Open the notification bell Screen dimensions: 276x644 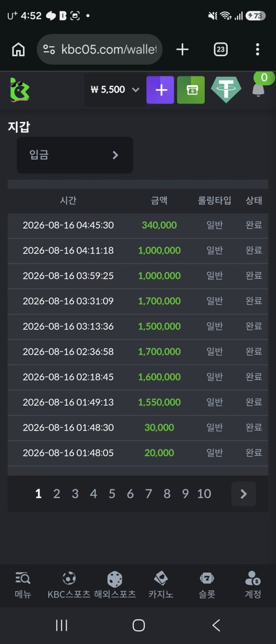tap(259, 89)
